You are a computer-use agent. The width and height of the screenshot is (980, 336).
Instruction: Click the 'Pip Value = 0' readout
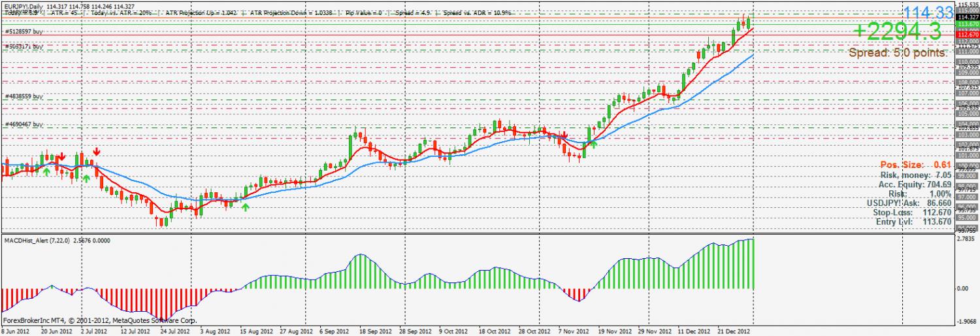[364, 13]
